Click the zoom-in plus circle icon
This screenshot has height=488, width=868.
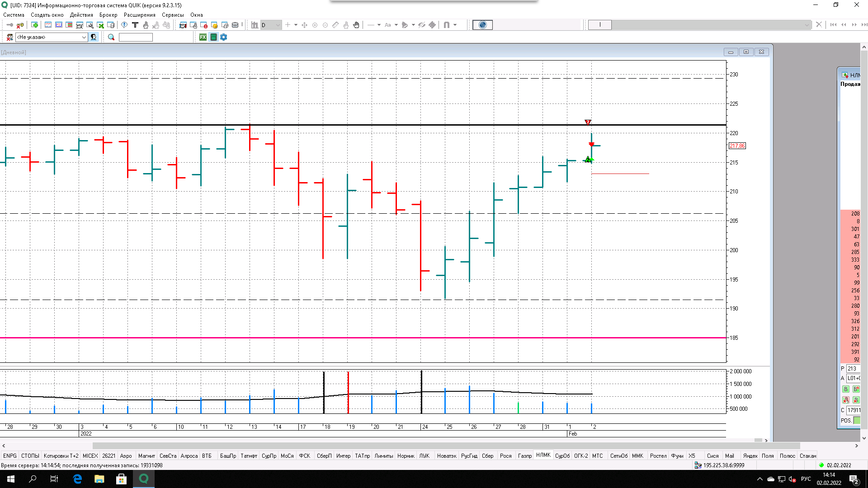(315, 25)
